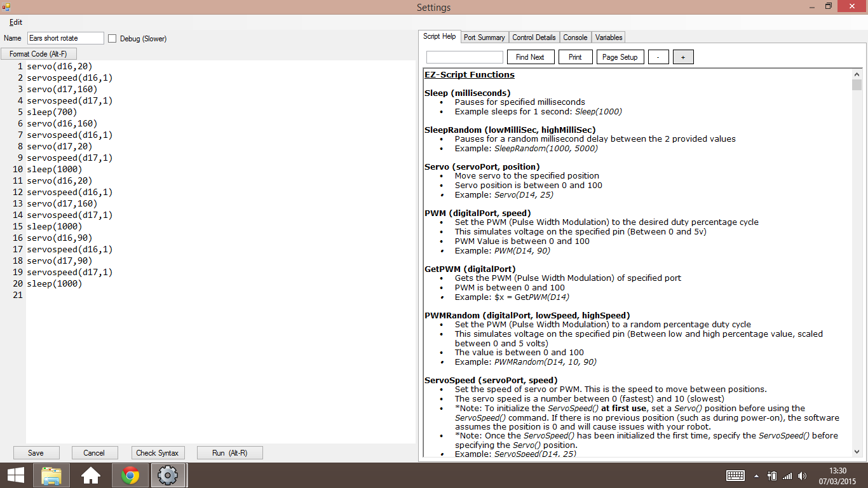
Task: Click the Windows Start button
Action: click(x=14, y=475)
